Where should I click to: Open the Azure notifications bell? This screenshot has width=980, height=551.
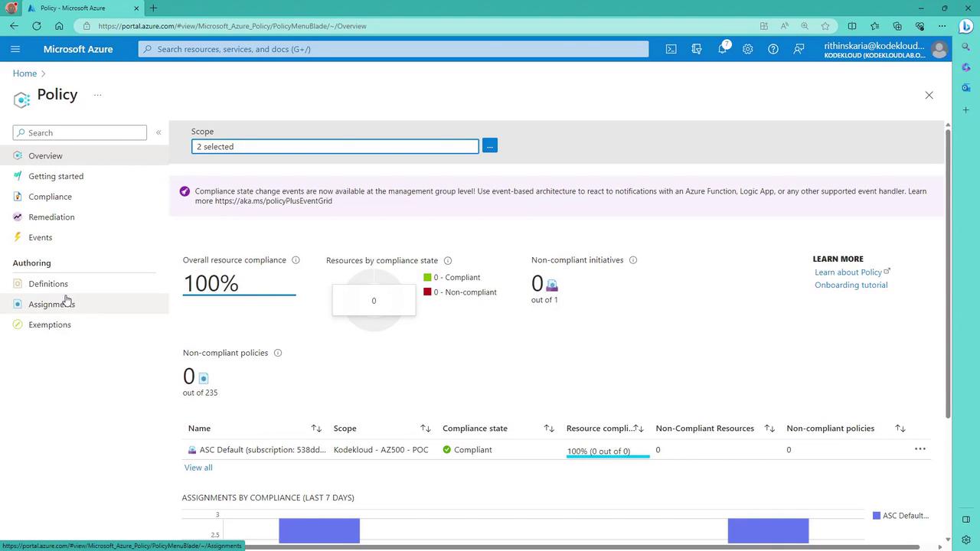point(722,49)
